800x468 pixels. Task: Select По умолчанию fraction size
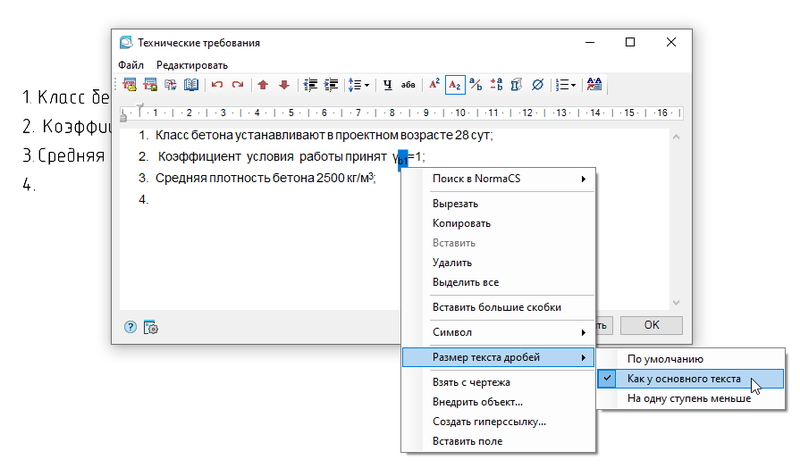tap(691, 359)
